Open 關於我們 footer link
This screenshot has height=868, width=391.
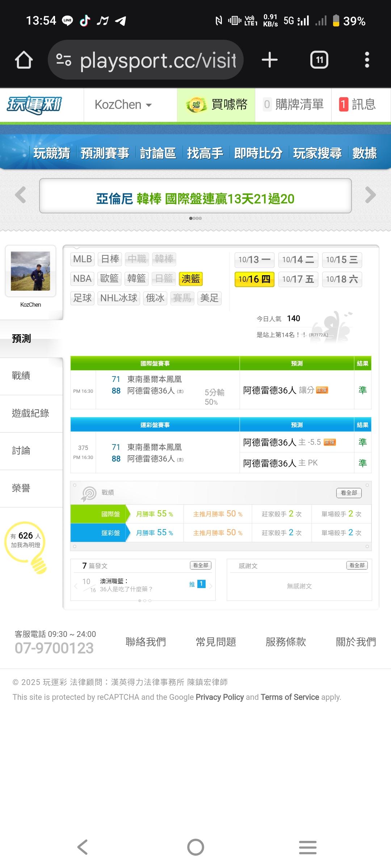tap(356, 642)
